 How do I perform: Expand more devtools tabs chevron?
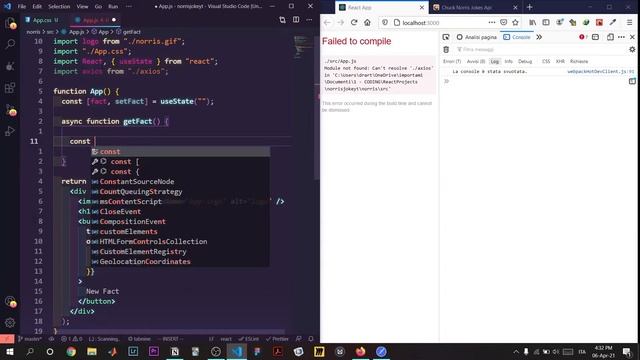point(539,37)
